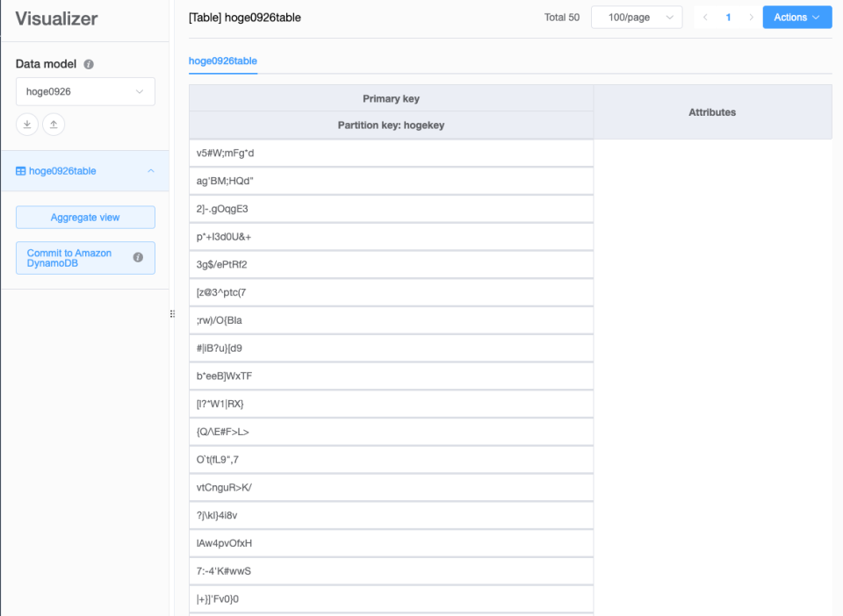Click the row 7:-4'K#wwS

[391, 571]
